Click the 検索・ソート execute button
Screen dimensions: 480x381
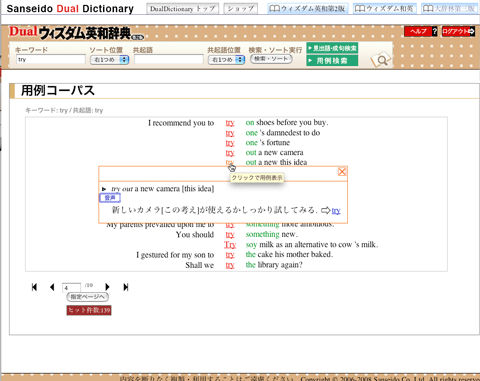271,59
